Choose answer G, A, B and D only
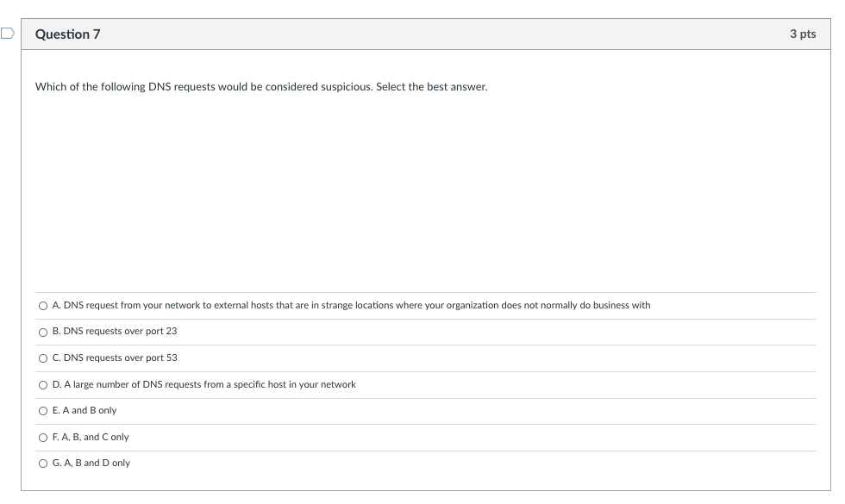This screenshot has width=845, height=504. [x=43, y=463]
